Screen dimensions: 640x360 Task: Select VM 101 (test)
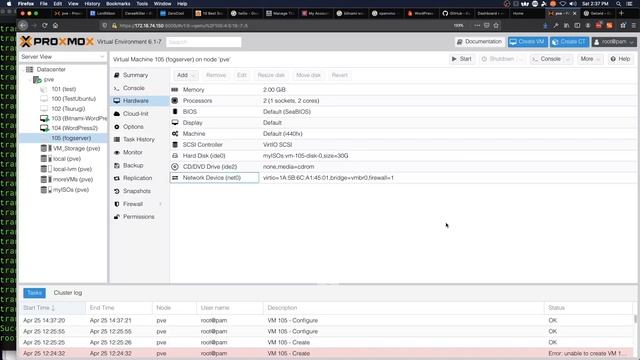[63, 89]
